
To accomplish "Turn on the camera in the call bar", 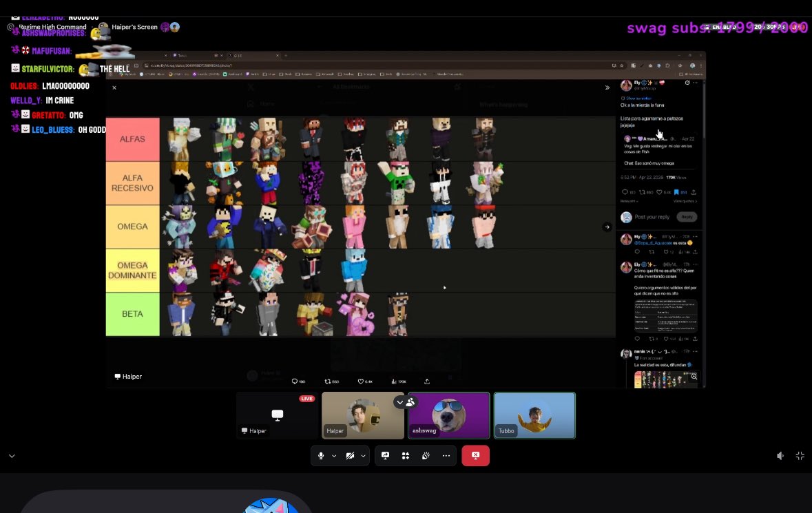I will (350, 456).
